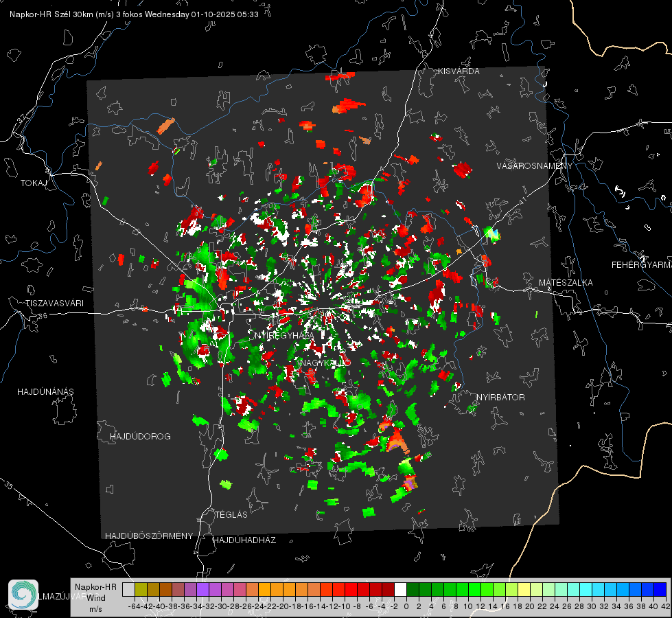Click the '20' legend value

point(530,606)
